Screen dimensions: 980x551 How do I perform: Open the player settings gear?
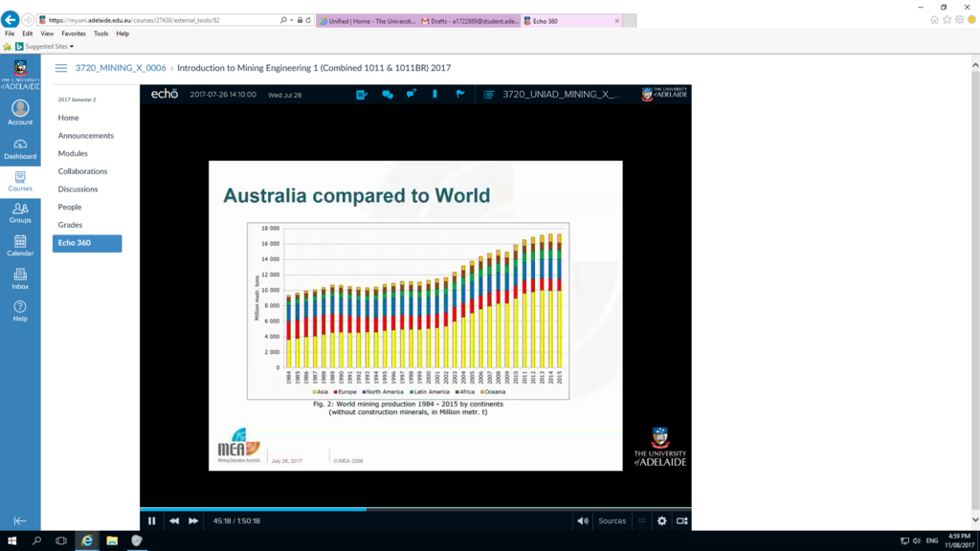pos(662,520)
